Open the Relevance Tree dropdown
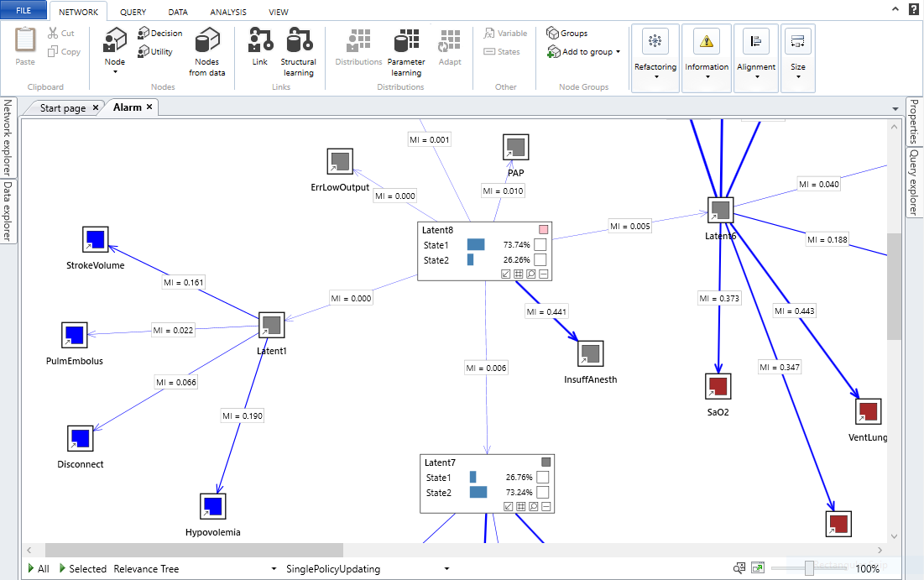924x580 pixels. click(x=273, y=568)
